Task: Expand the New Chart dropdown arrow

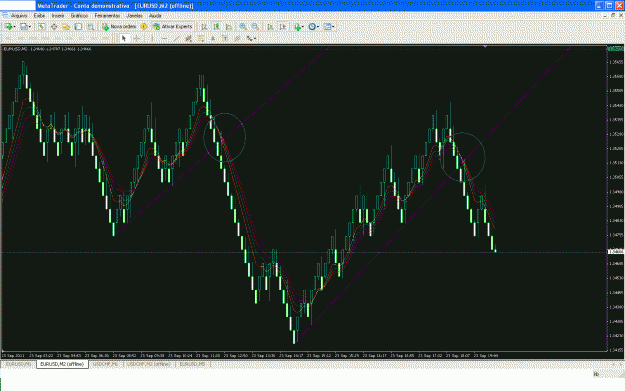Action: coord(14,27)
